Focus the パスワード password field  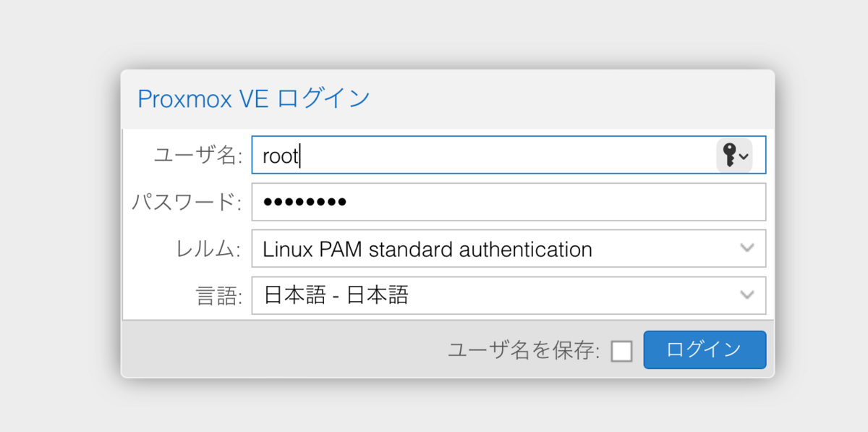pyautogui.click(x=509, y=202)
